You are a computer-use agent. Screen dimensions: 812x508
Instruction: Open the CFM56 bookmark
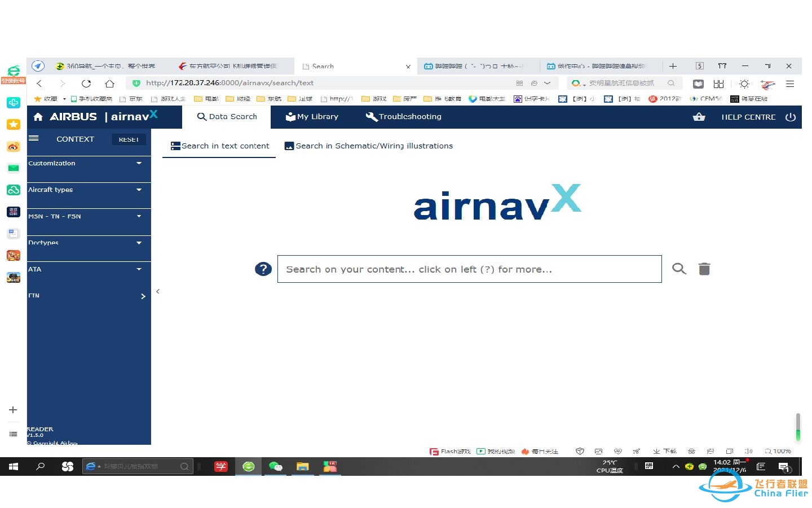click(x=706, y=99)
